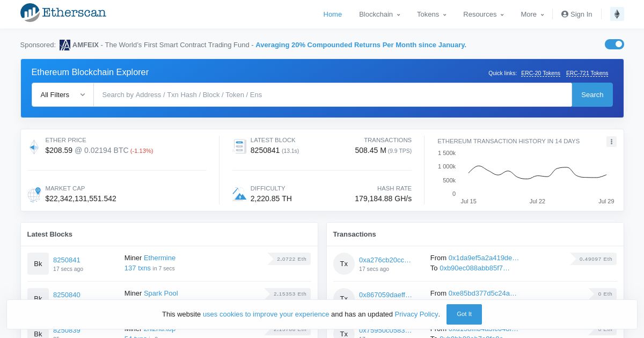Image resolution: width=644 pixels, height=338 pixels.
Task: Click the $208.59 ether price value
Action: [x=59, y=150]
